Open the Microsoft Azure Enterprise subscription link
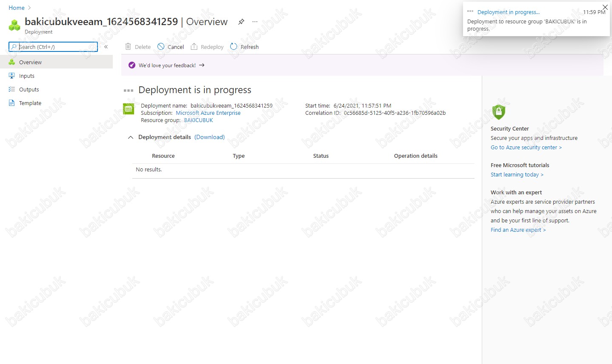 point(208,113)
